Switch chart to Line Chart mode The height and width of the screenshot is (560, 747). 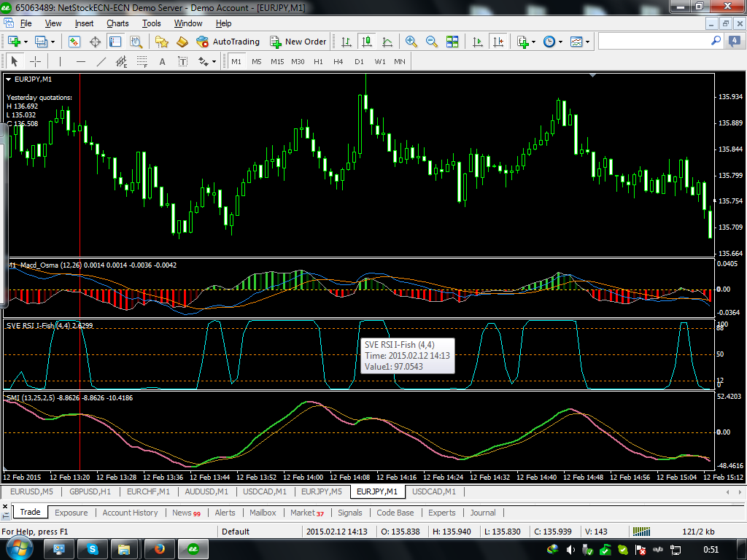point(387,42)
